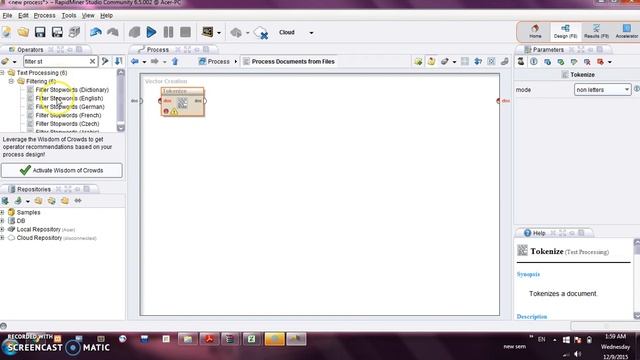Undo the last action
Screen dimensions: 640x360
click(x=96, y=32)
